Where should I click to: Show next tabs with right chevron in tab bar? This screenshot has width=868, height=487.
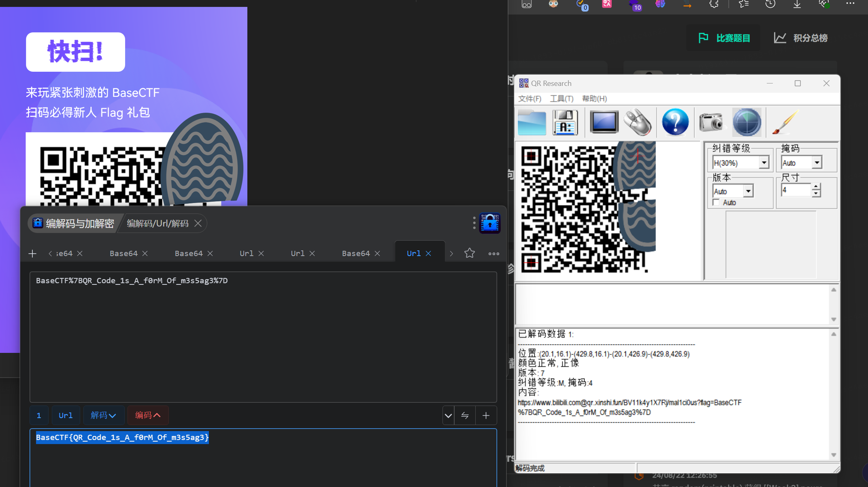coord(451,254)
